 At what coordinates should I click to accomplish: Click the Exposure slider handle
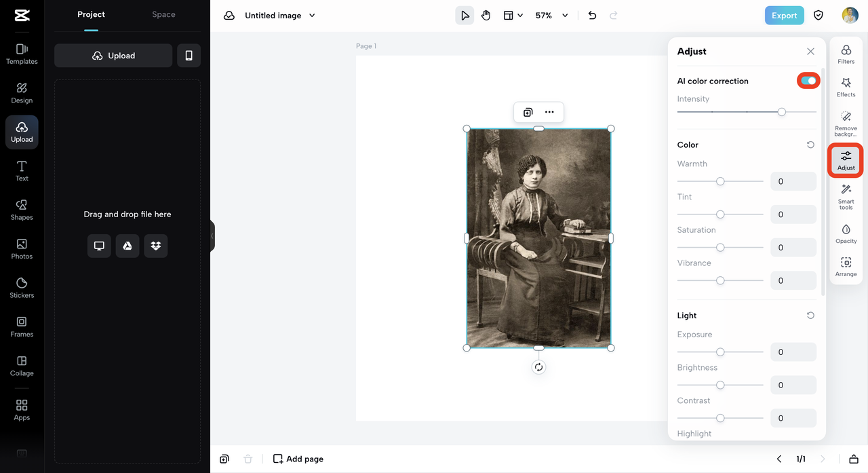pos(720,352)
